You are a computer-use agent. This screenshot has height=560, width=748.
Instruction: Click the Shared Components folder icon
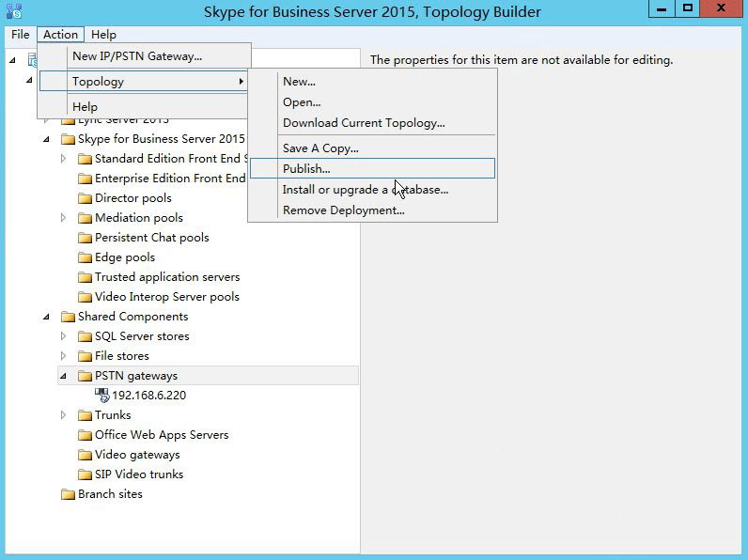[69, 317]
